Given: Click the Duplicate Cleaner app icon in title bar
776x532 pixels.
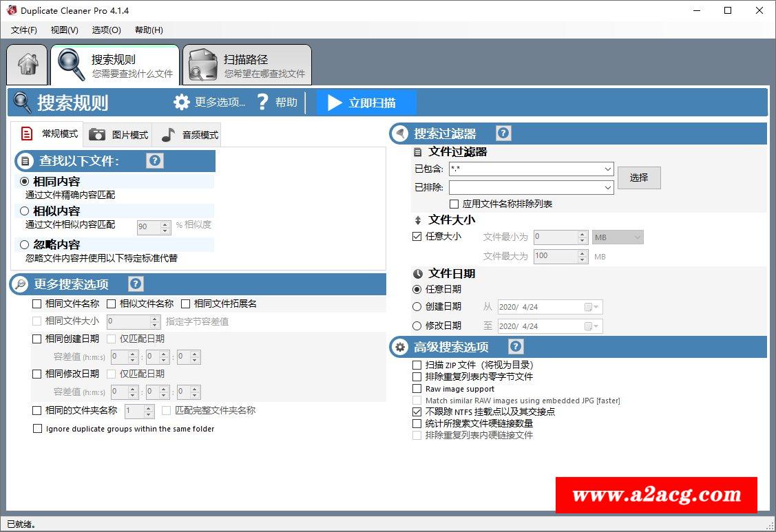Looking at the screenshot, I should tap(12, 10).
